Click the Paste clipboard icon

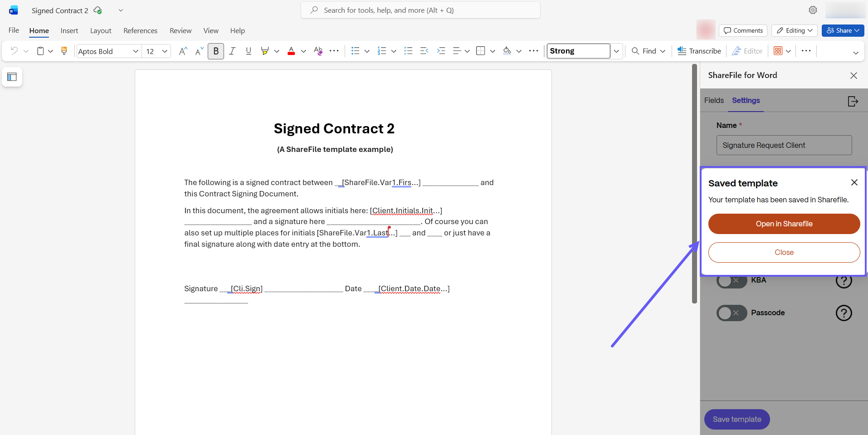40,51
